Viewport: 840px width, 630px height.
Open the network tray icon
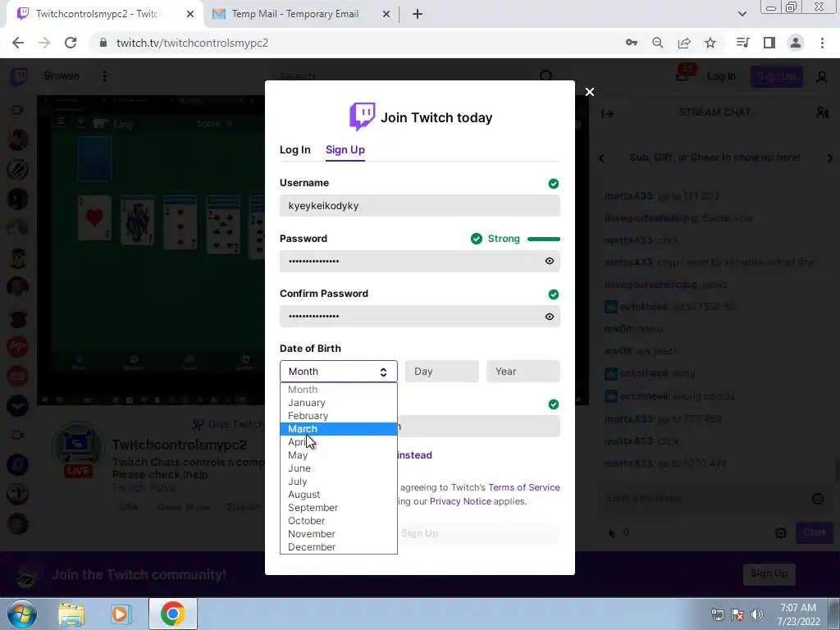click(x=717, y=614)
